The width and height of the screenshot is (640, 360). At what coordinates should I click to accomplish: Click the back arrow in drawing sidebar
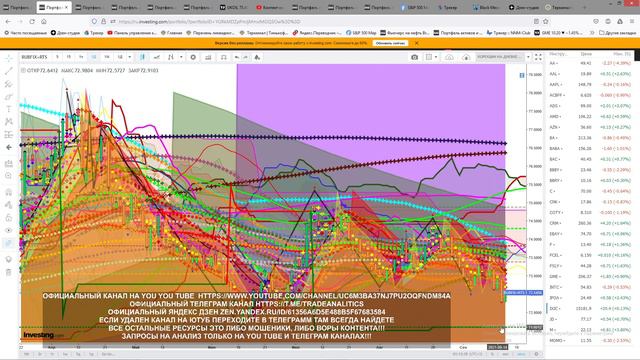(x=9, y=147)
